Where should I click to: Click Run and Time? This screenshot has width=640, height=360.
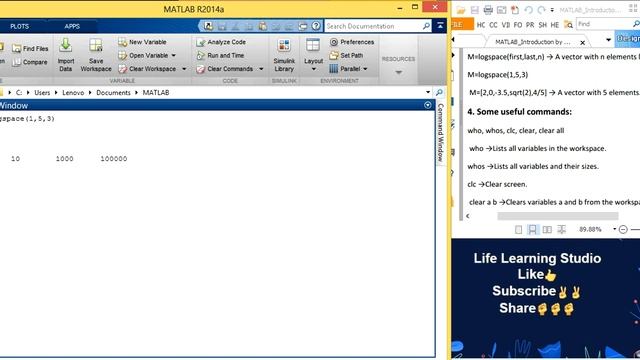coord(220,56)
